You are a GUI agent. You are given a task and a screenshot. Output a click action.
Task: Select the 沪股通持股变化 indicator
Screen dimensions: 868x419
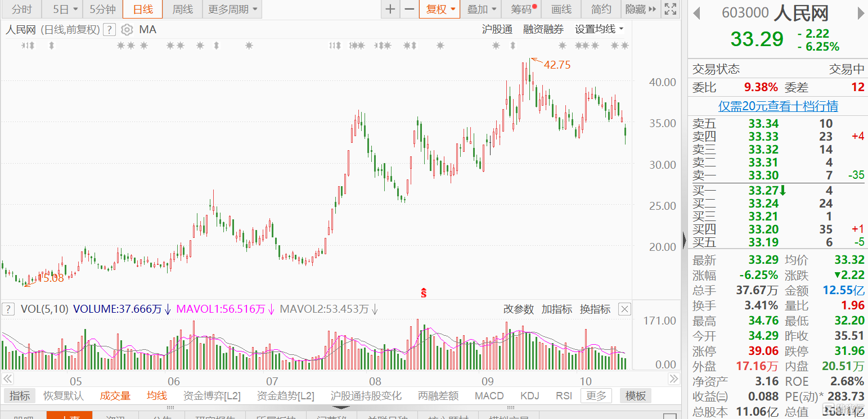pos(366,396)
